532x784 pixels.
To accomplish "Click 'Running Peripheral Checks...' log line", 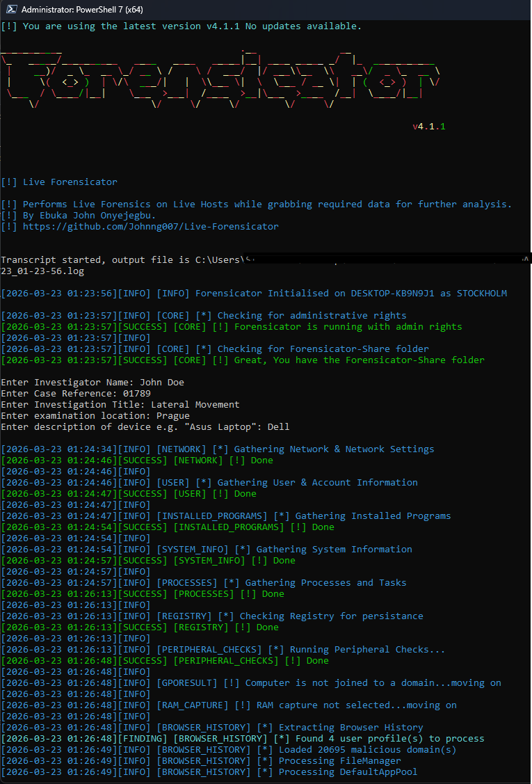I will coord(223,650).
